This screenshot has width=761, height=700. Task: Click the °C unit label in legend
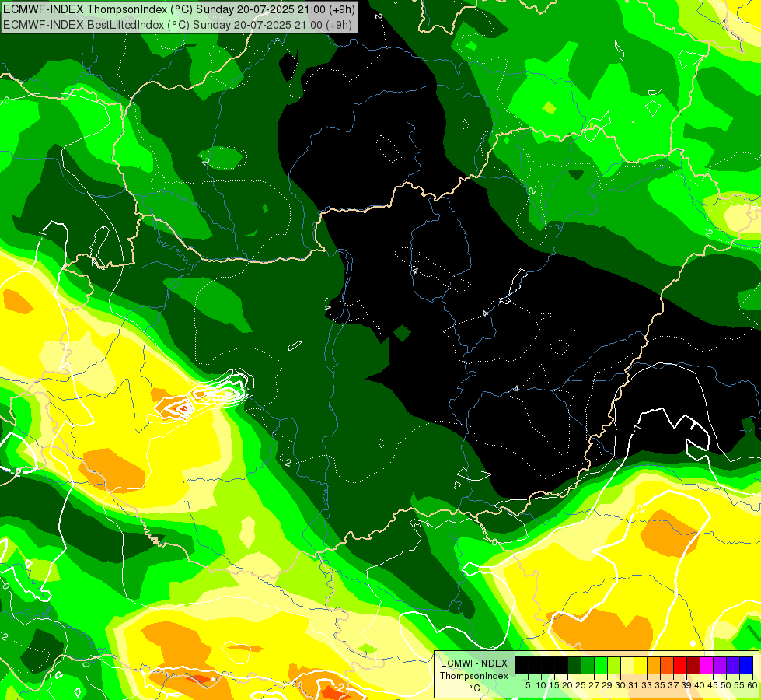[475, 688]
